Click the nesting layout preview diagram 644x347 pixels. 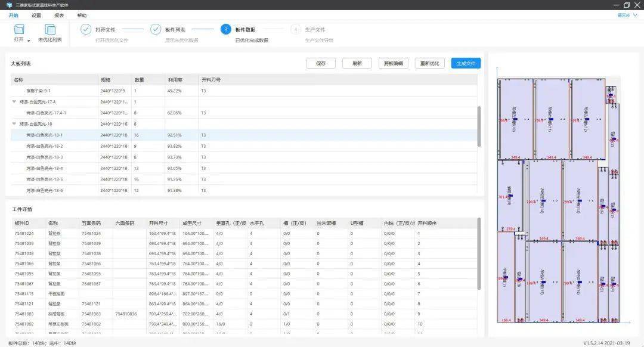click(x=559, y=200)
